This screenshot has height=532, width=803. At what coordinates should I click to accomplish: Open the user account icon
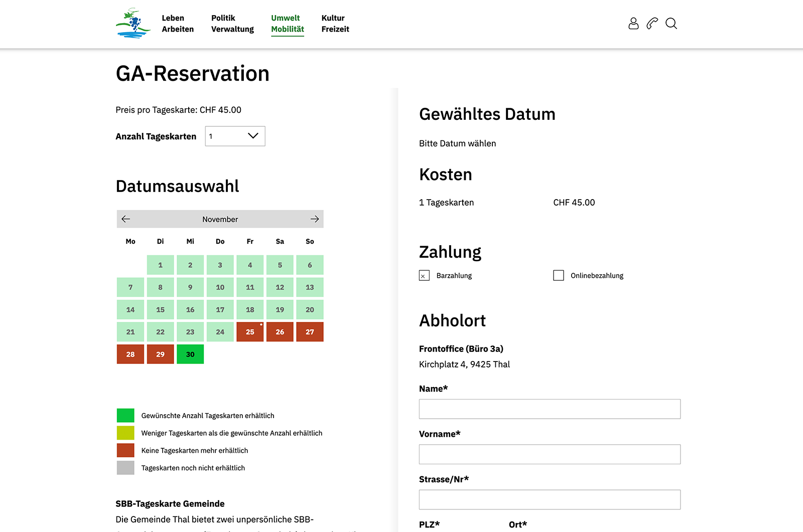[x=633, y=24]
